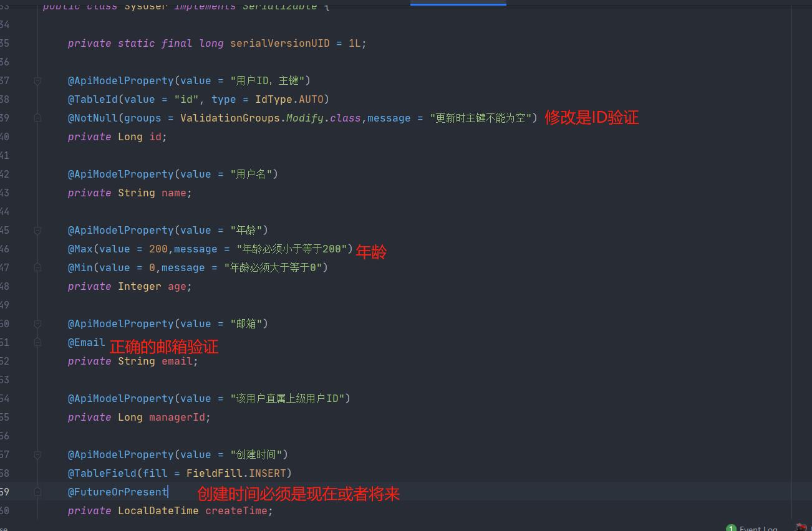The image size is (812, 531).
Task: Click the @TableField annotation
Action: [x=102, y=473]
